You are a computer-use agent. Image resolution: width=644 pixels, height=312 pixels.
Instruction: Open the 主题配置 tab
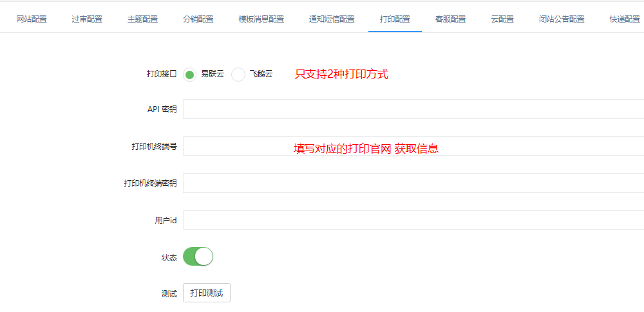point(142,19)
